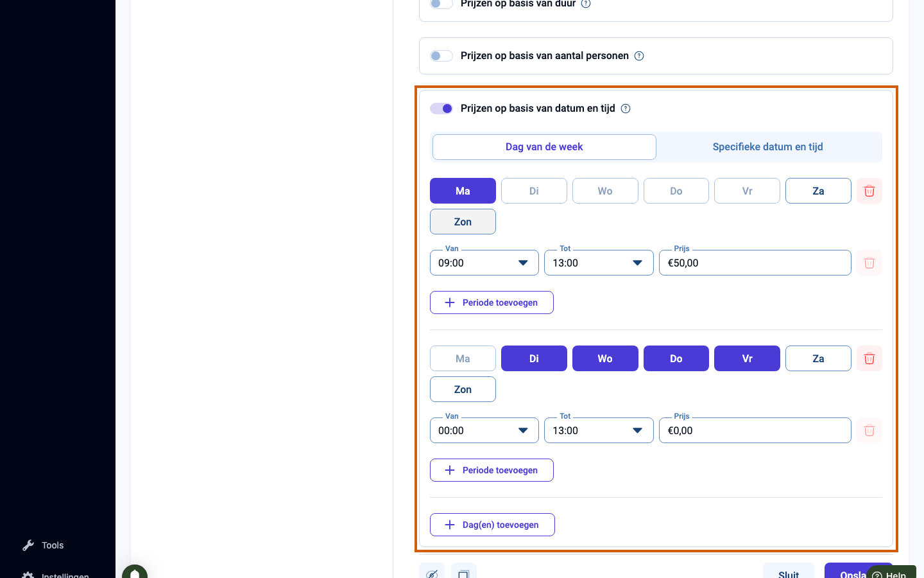Click disabled Wo in the first day group
This screenshot has height=578, width=924.
pyautogui.click(x=605, y=191)
